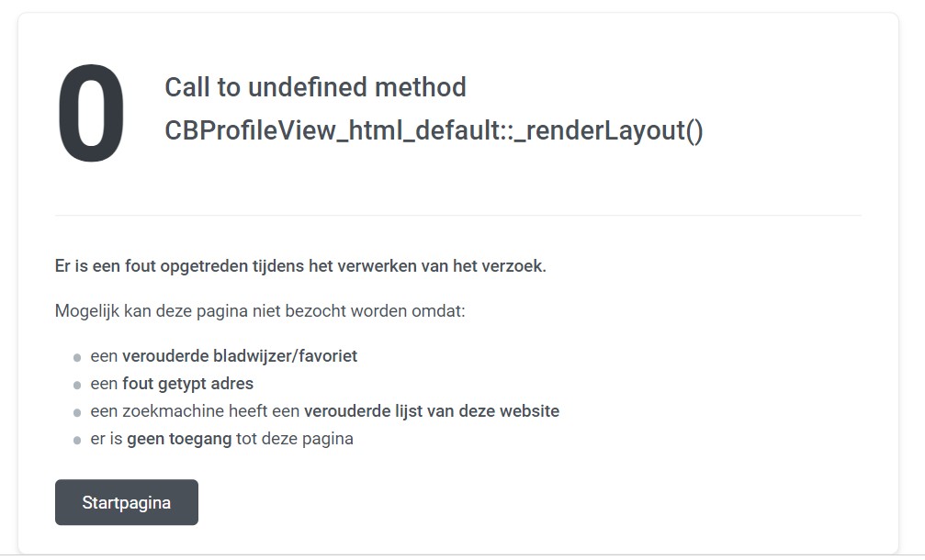Click the bullet dot before 'verouderde bladwijzer/favoriet'
Screen dimensions: 925x560
pos(76,358)
